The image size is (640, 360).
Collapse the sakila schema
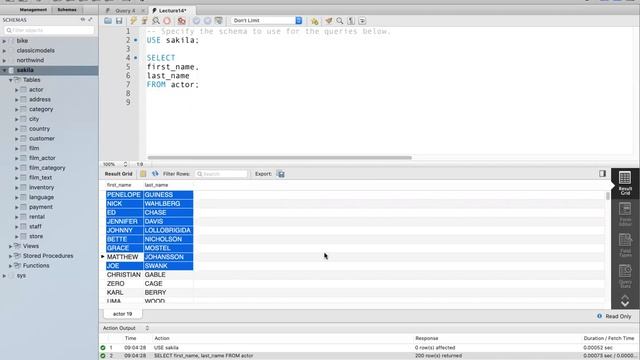4,70
